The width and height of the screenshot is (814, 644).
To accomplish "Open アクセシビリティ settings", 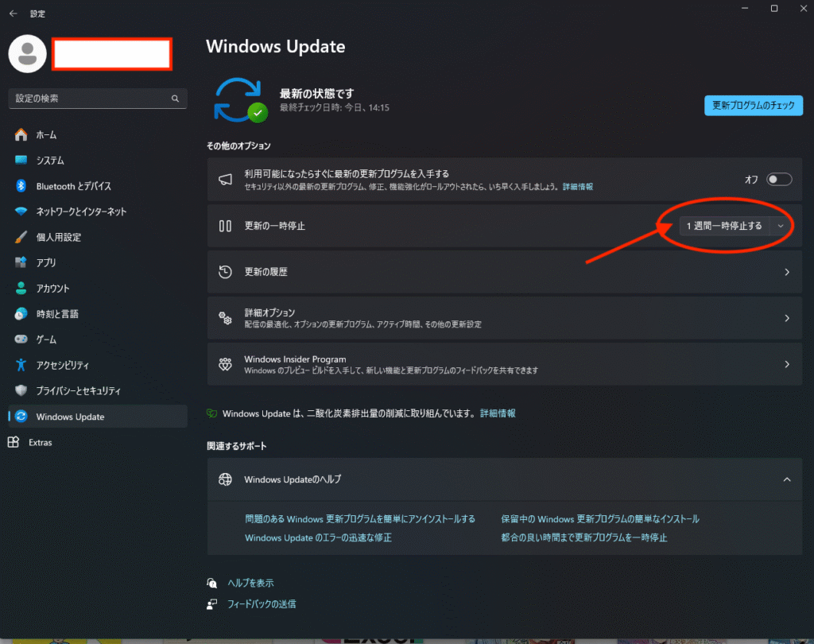I will [x=98, y=365].
